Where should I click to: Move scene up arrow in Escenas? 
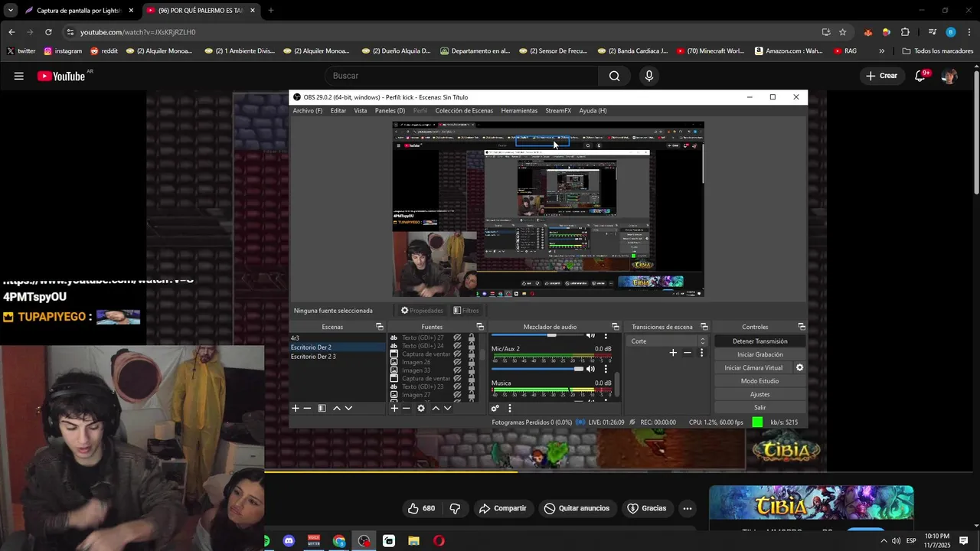336,409
